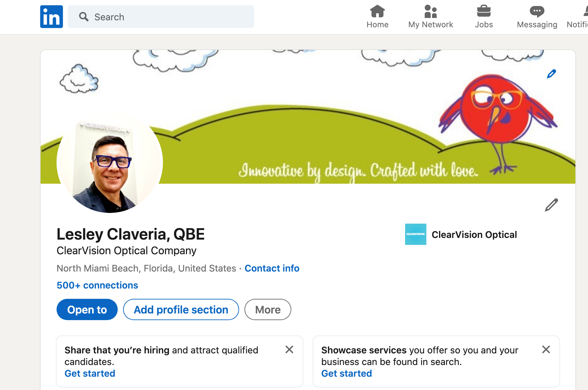This screenshot has height=390, width=588.
Task: Edit cover banner with blue pencil
Action: coord(551,74)
